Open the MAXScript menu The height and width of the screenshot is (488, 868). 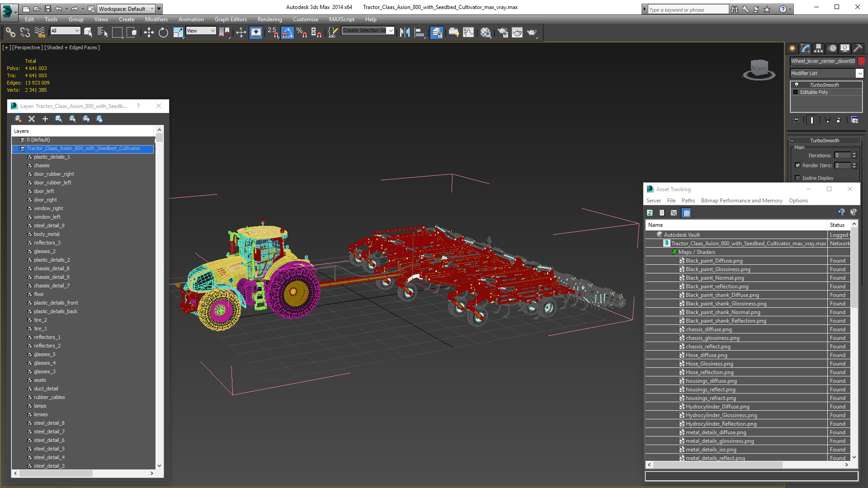tap(342, 19)
